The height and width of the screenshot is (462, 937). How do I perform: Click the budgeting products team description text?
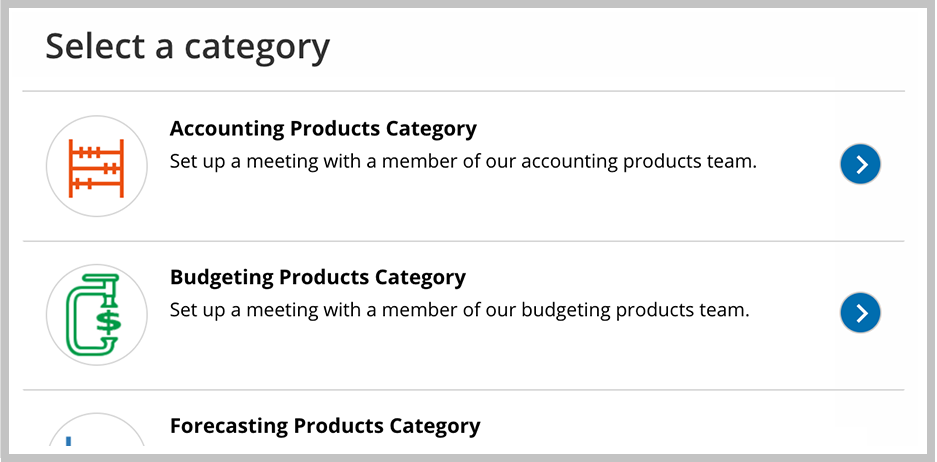(x=460, y=311)
